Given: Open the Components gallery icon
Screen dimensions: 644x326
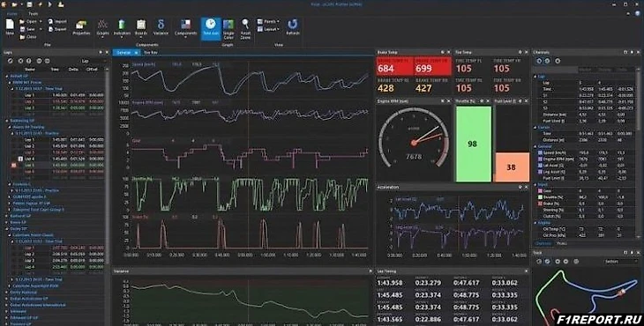Looking at the screenshot, I should point(185,25).
